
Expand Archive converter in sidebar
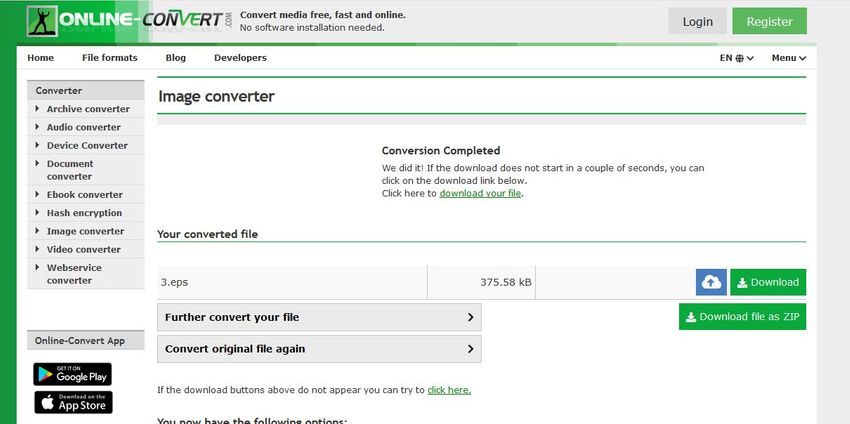click(x=88, y=109)
